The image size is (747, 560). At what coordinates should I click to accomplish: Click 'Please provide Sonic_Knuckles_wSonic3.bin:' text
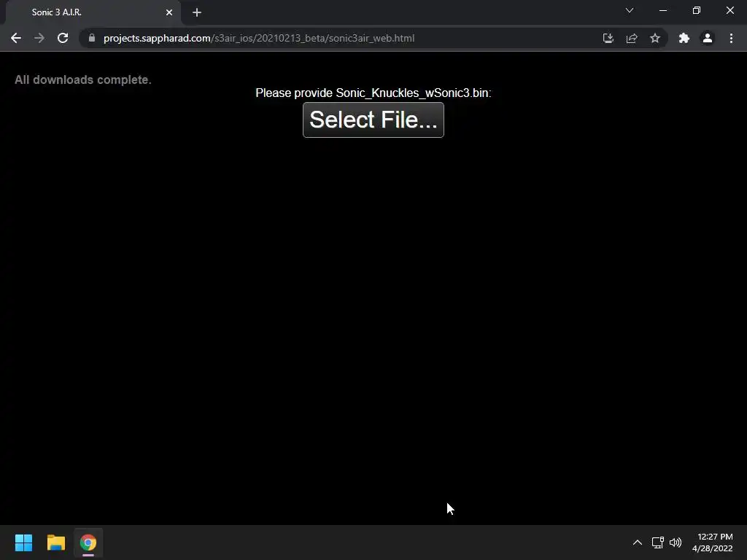(x=373, y=93)
